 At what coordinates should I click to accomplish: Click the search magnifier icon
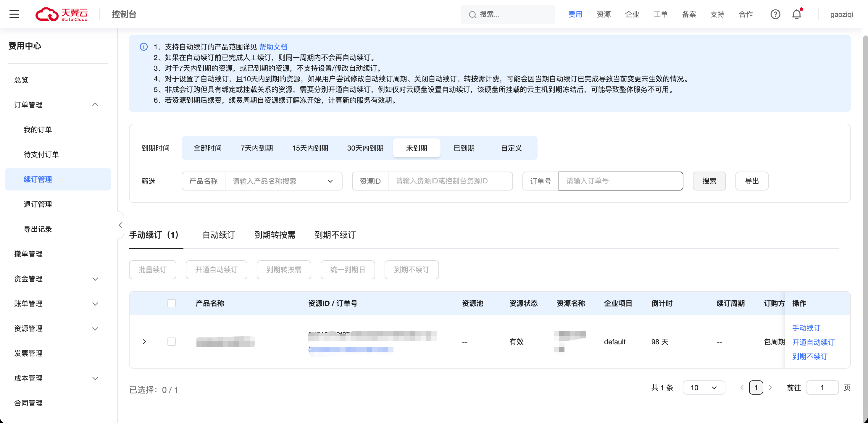click(x=472, y=14)
